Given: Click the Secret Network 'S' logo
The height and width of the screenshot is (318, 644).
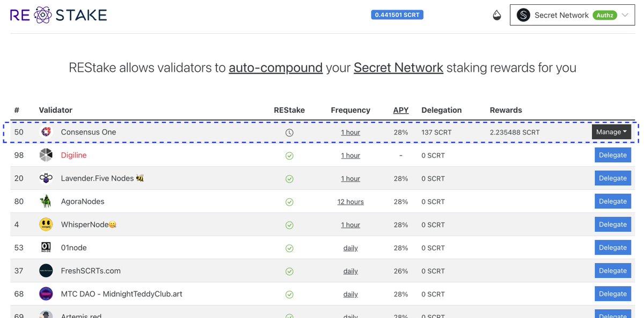Looking at the screenshot, I should coord(523,15).
